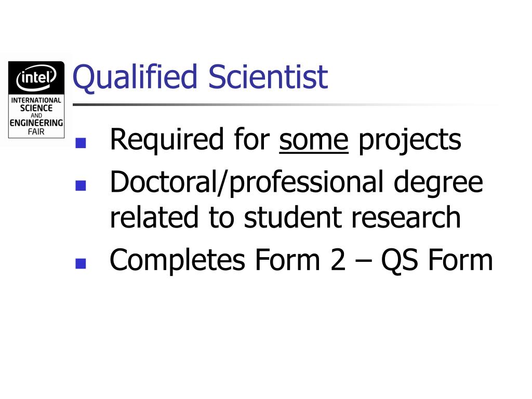
Task: Click the word "Required" in the first bullet
Action: [x=167, y=140]
